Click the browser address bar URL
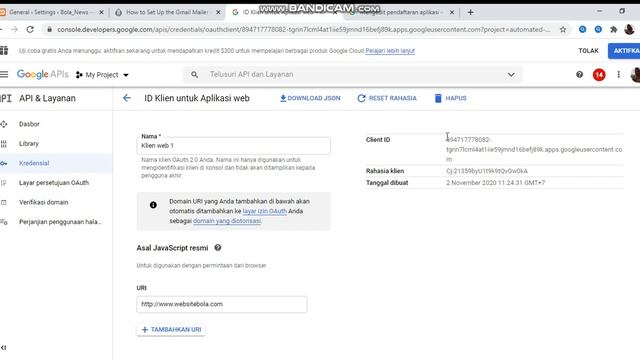The image size is (640, 360). point(303,29)
